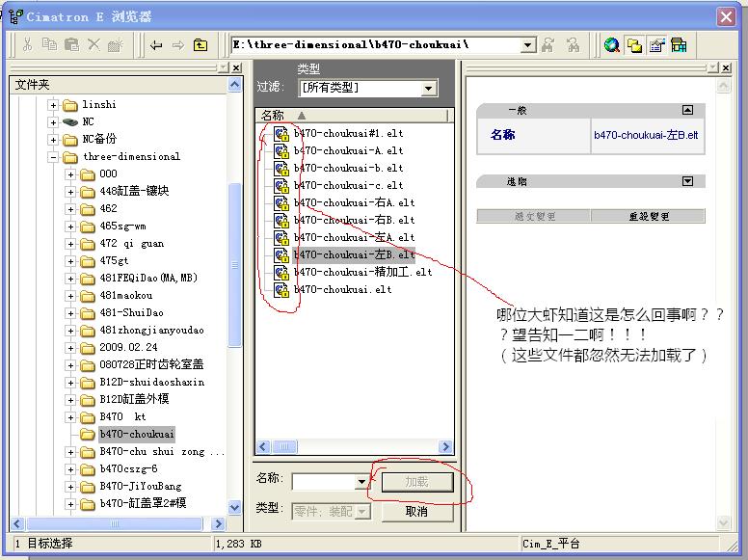Open the 过滤 type filter dropdown
The image size is (748, 560).
coord(428,89)
